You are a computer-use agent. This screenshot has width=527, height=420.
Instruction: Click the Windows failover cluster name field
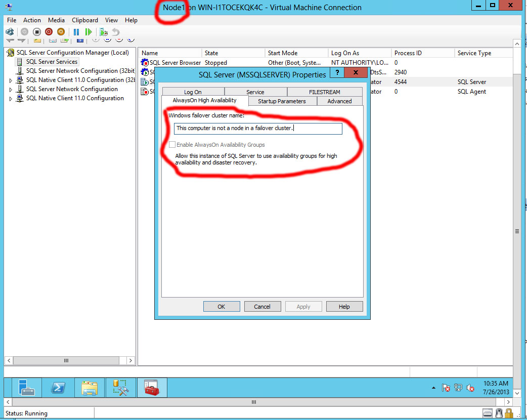click(x=258, y=128)
